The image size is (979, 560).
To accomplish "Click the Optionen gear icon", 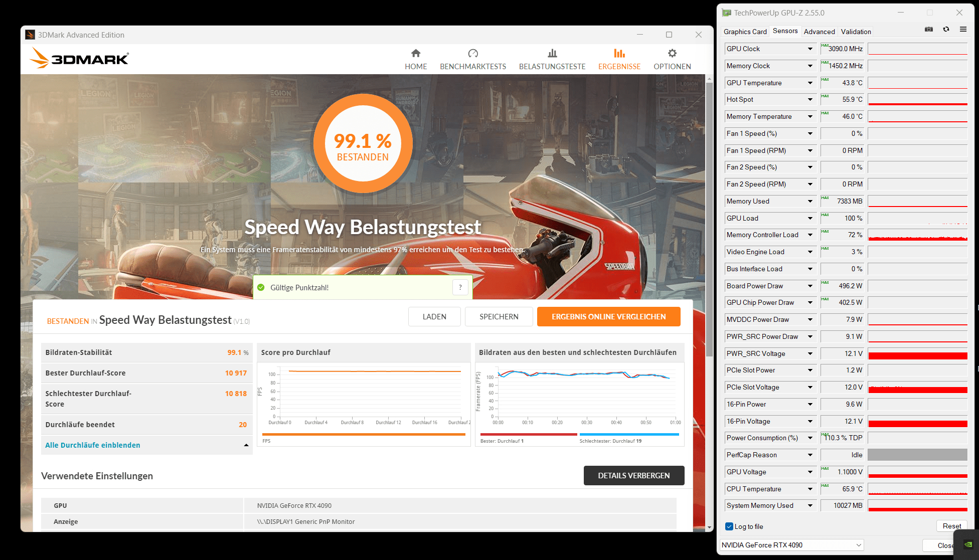I will point(672,53).
